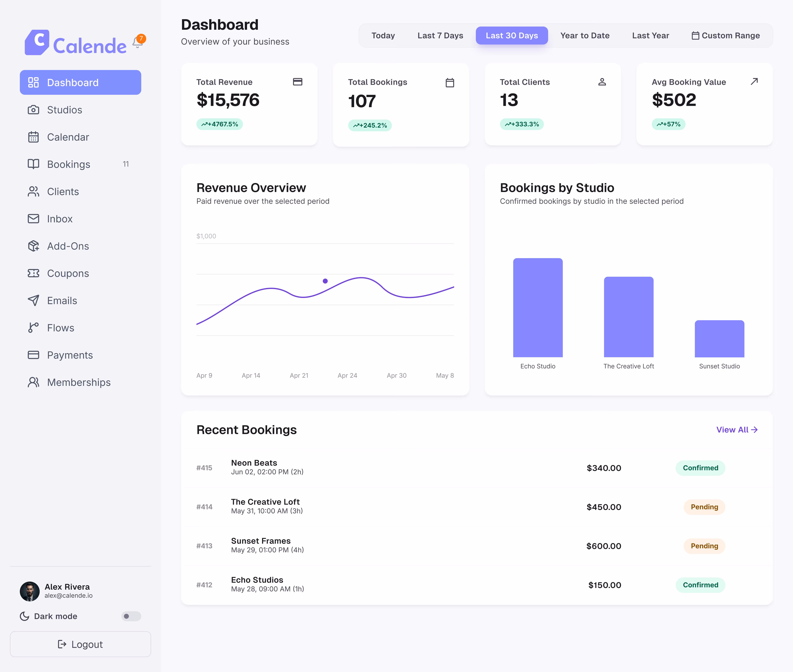Screen dimensions: 793x672
Task: Click the Total Clients person icon
Action: (x=602, y=82)
